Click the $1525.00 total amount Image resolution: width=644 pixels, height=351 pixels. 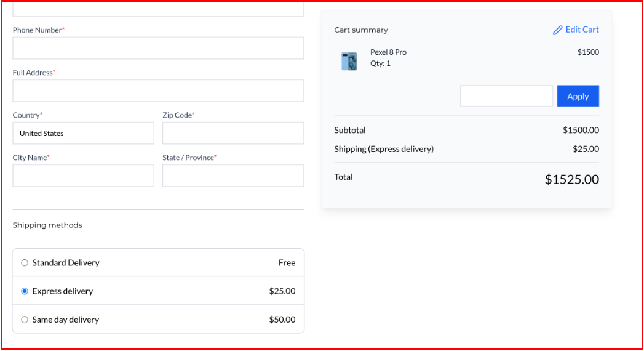571,179
